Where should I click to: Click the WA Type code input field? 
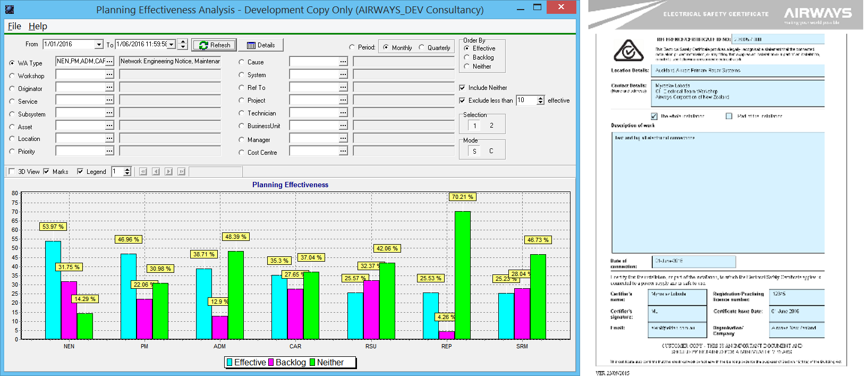pyautogui.click(x=80, y=62)
